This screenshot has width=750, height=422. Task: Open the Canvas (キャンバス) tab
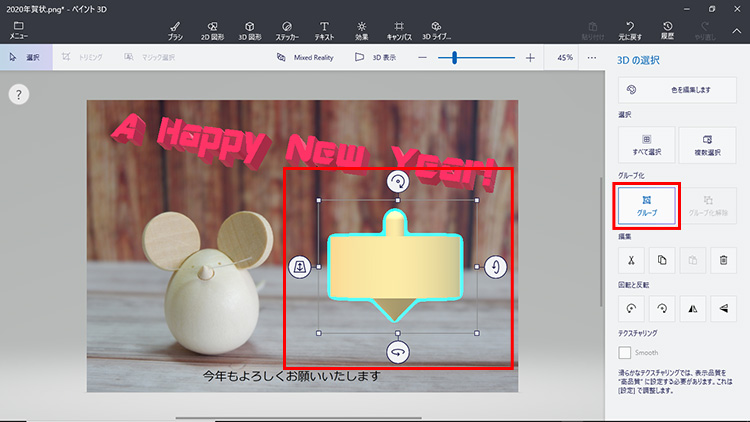pyautogui.click(x=399, y=29)
